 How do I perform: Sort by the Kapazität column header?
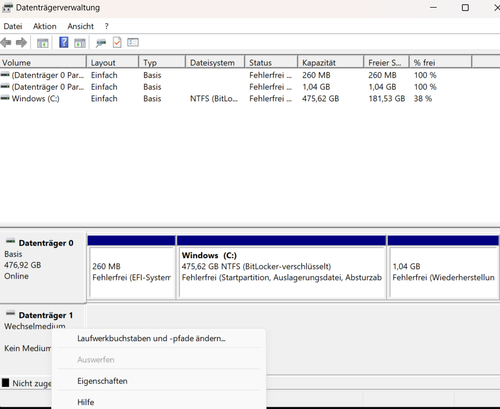coord(331,62)
